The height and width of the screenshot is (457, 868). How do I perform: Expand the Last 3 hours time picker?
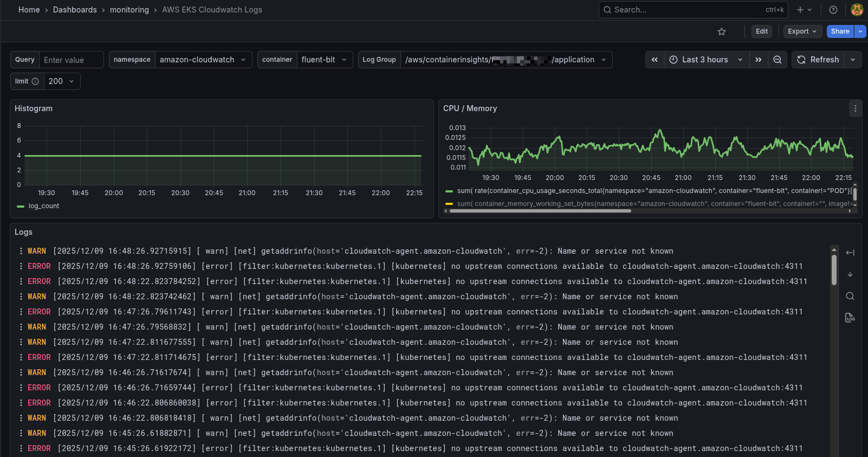pyautogui.click(x=706, y=60)
